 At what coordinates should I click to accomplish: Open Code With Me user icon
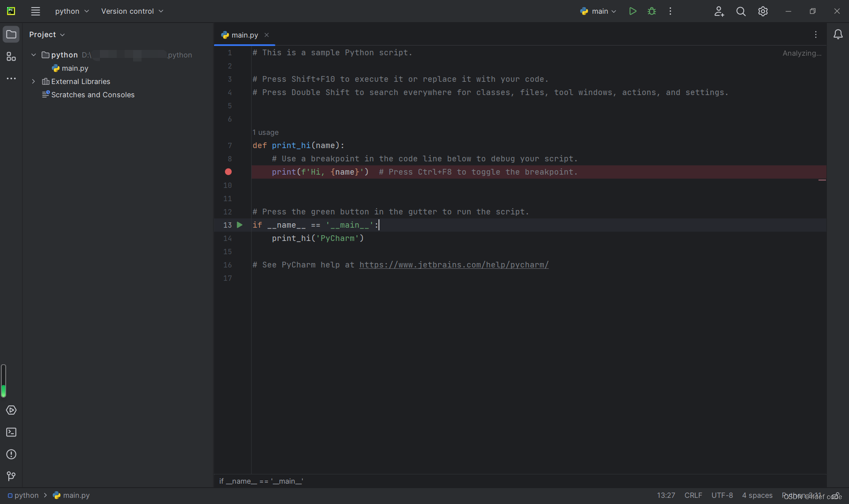pos(719,11)
